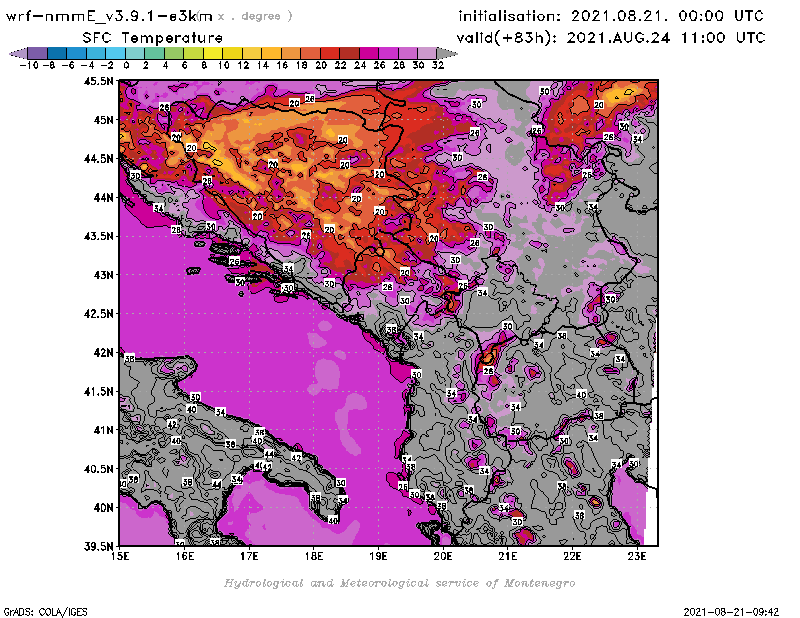Viewport: 800px width, 618px height.
Task: Click the colorbar value label 20
Action: (321, 65)
